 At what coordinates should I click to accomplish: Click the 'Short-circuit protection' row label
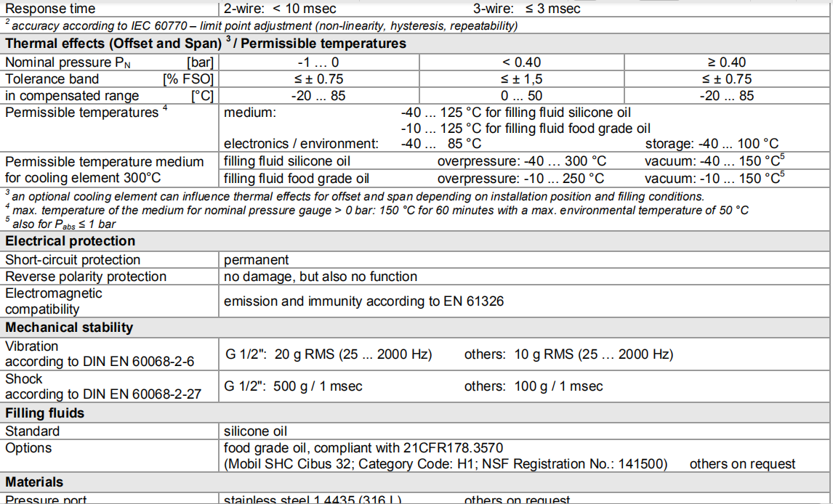pos(73,260)
